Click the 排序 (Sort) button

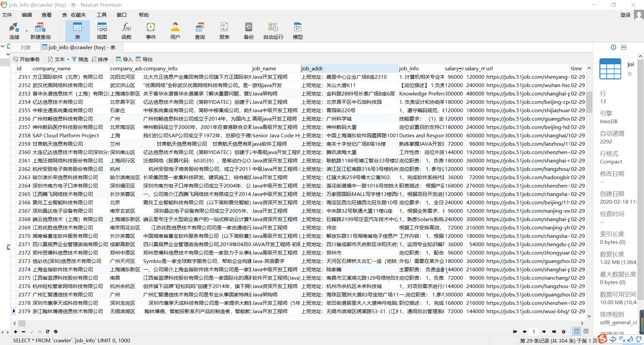[100, 59]
